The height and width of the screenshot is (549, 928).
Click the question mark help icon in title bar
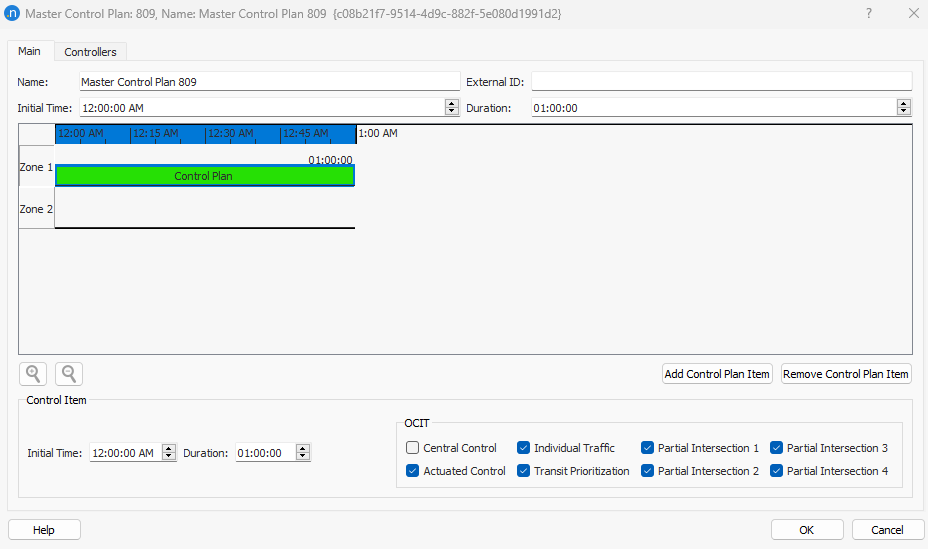[x=869, y=13]
